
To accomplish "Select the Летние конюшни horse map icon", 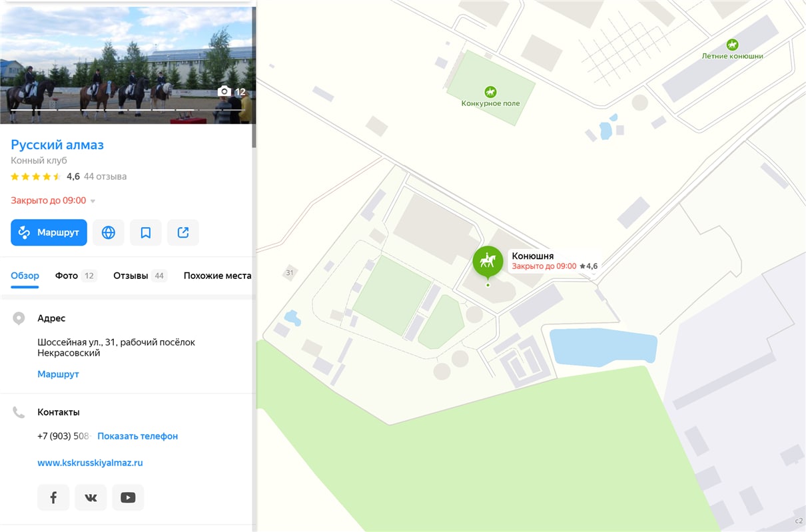I will pos(732,45).
